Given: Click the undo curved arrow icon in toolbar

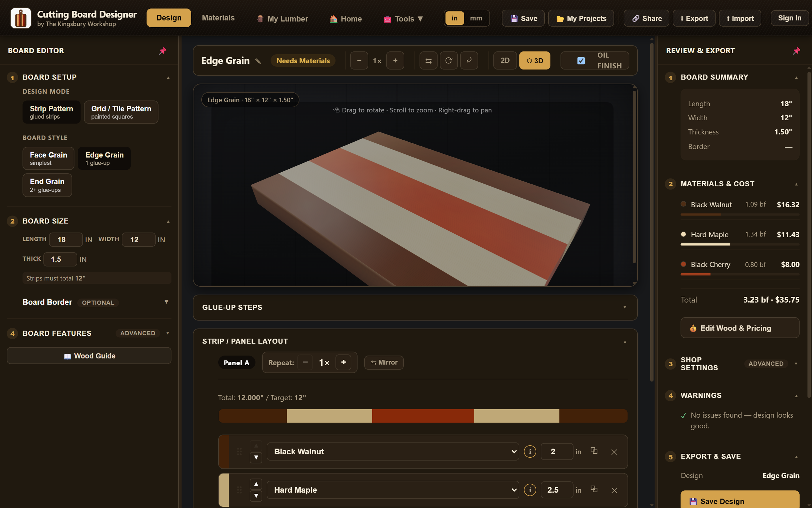Looking at the screenshot, I should [x=469, y=60].
